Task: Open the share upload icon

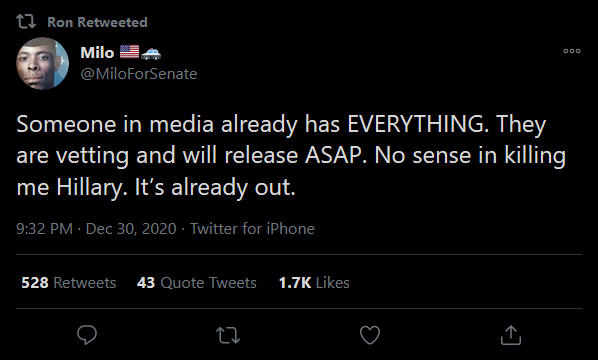Action: pyautogui.click(x=511, y=335)
